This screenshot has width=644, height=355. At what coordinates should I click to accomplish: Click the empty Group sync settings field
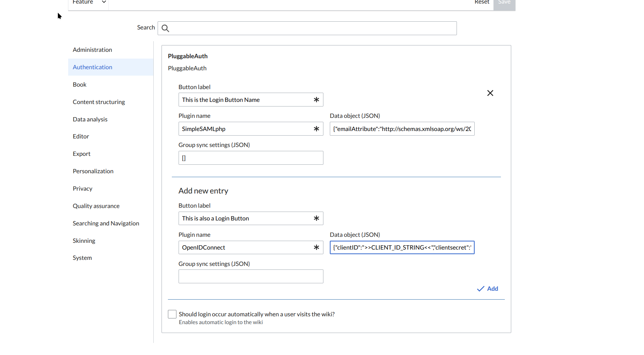click(251, 277)
